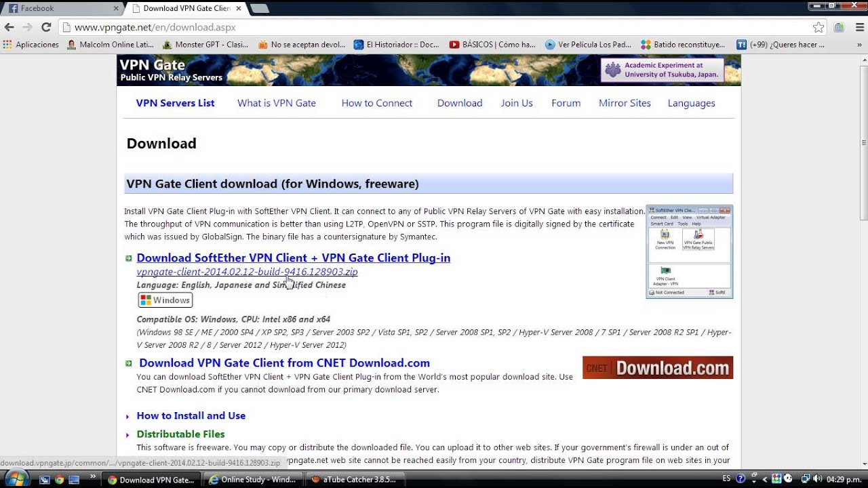This screenshot has width=868, height=488.
Task: Open the VPN Servers List menu item
Action: (x=175, y=103)
